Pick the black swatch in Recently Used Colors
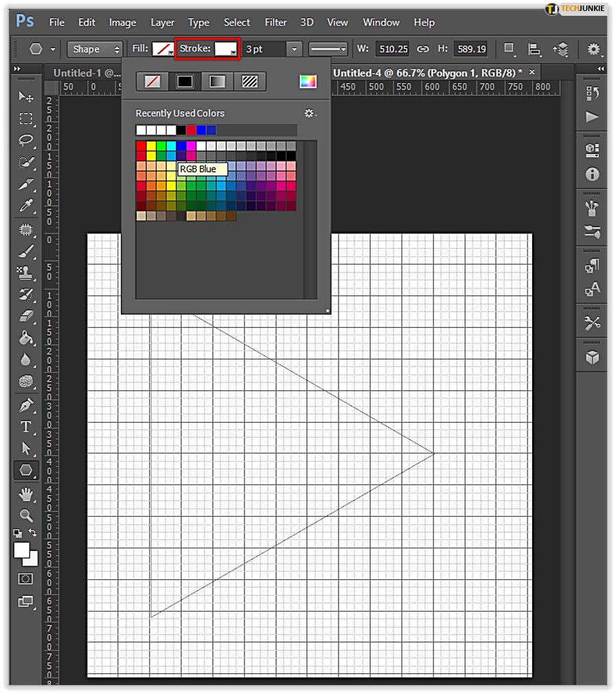 [x=181, y=130]
